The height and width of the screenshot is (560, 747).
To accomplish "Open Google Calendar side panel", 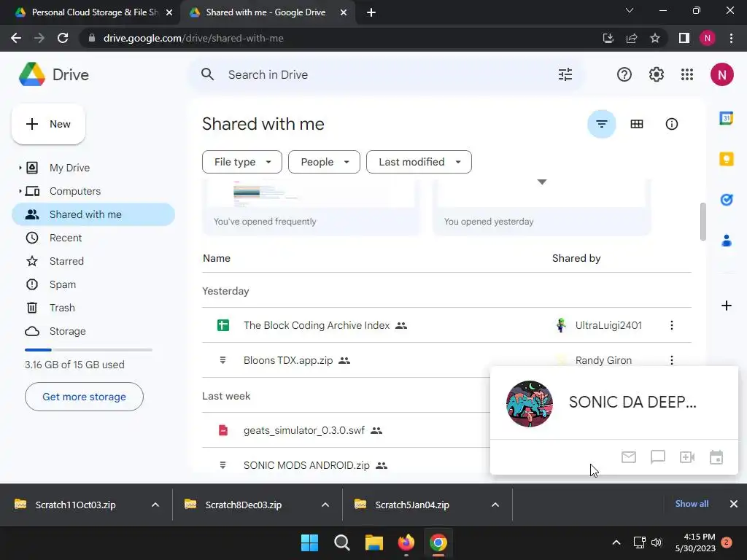I will (x=726, y=117).
